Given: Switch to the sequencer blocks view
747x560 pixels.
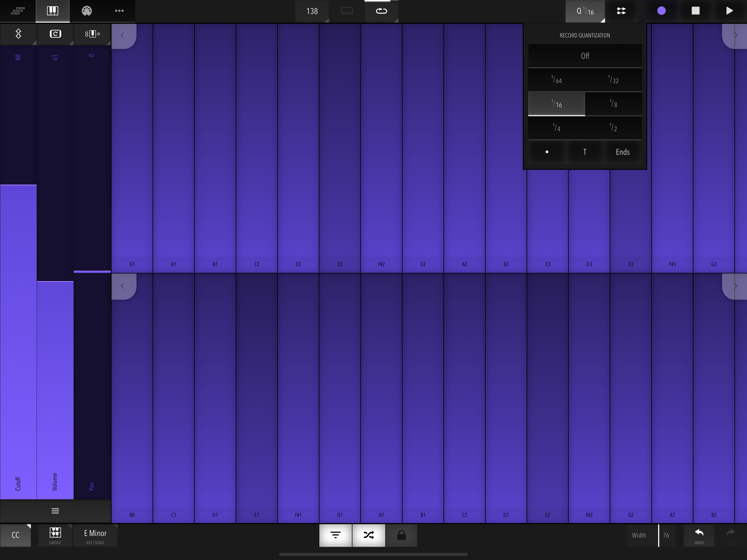Looking at the screenshot, I should (17, 11).
